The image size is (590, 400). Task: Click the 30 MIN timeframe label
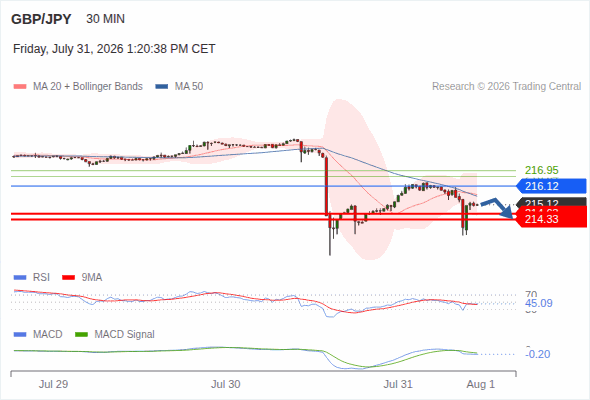tap(105, 19)
